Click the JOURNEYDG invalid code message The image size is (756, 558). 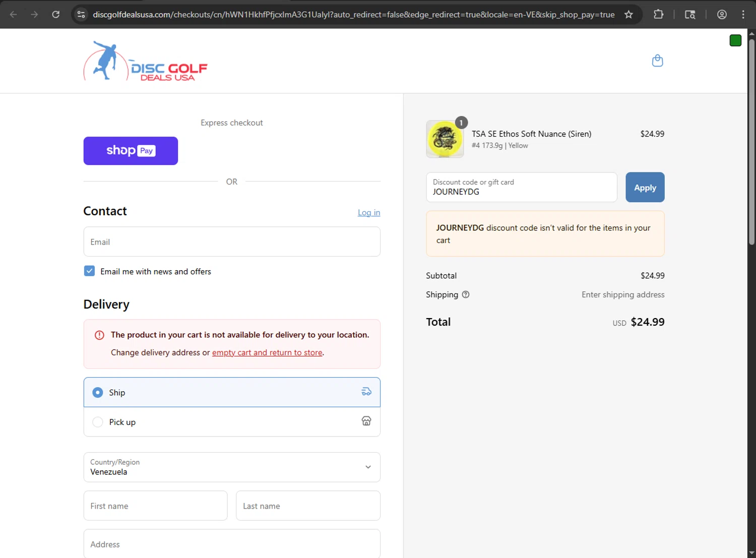(545, 234)
